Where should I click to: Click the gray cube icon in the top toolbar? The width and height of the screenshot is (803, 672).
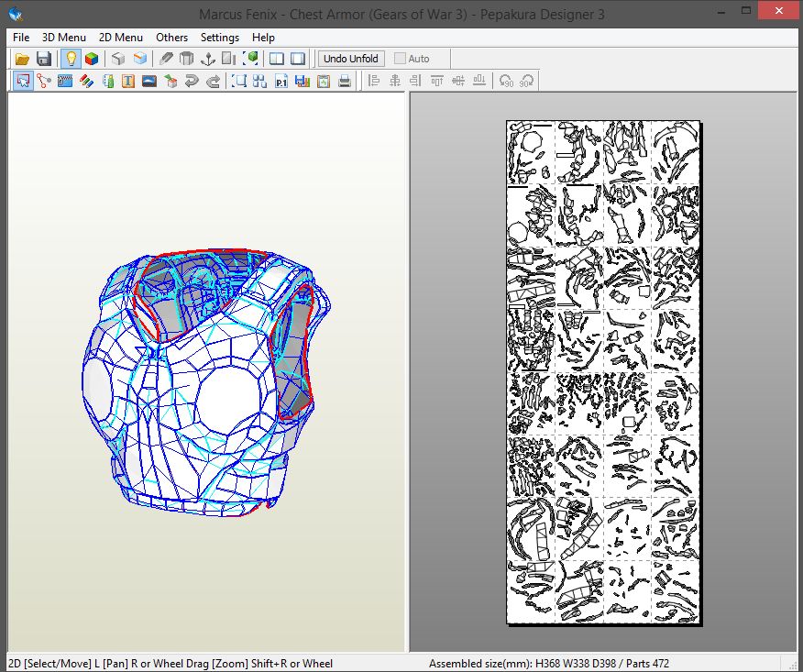(x=118, y=59)
